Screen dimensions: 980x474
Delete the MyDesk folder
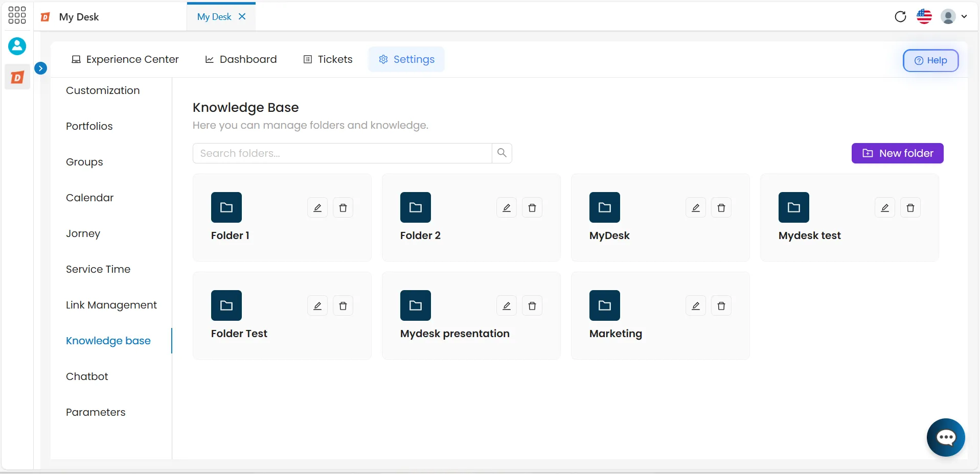coord(721,208)
